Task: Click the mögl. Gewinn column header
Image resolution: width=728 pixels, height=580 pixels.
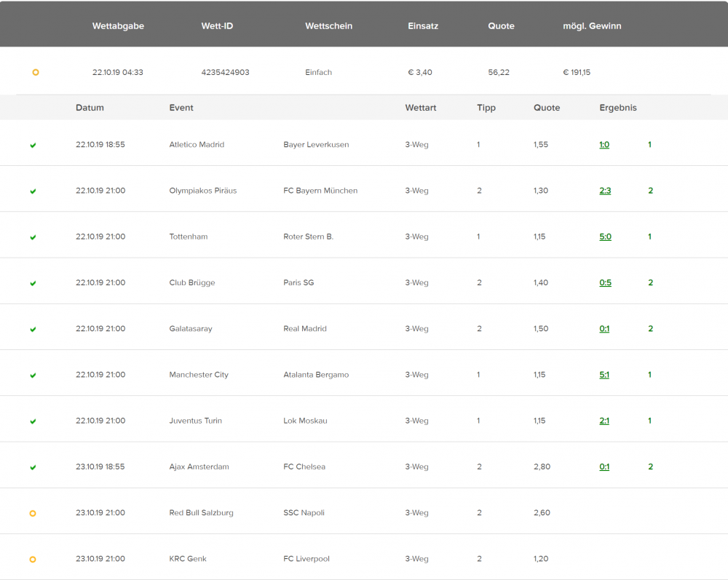Action: point(592,26)
